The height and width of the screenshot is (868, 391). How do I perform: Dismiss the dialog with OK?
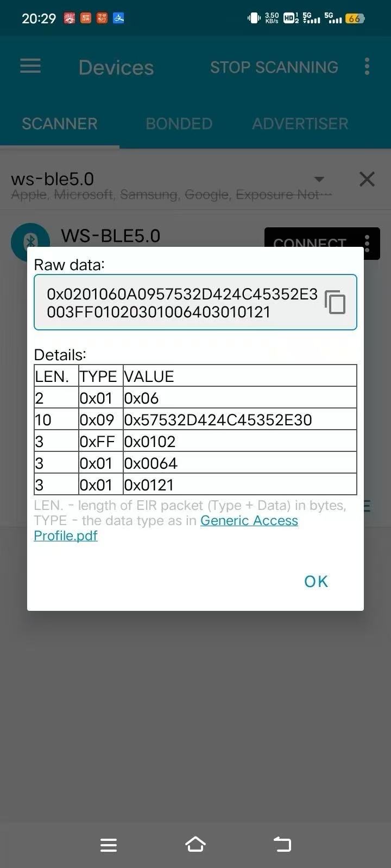316,582
